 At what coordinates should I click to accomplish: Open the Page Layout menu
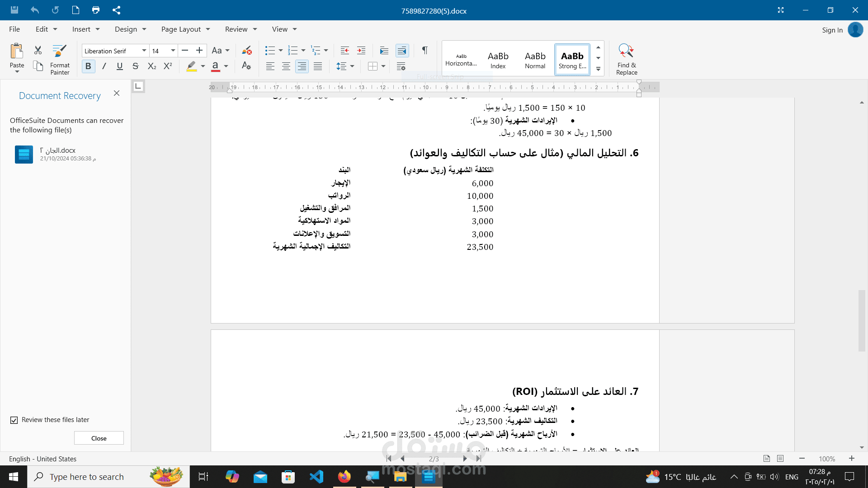tap(186, 29)
